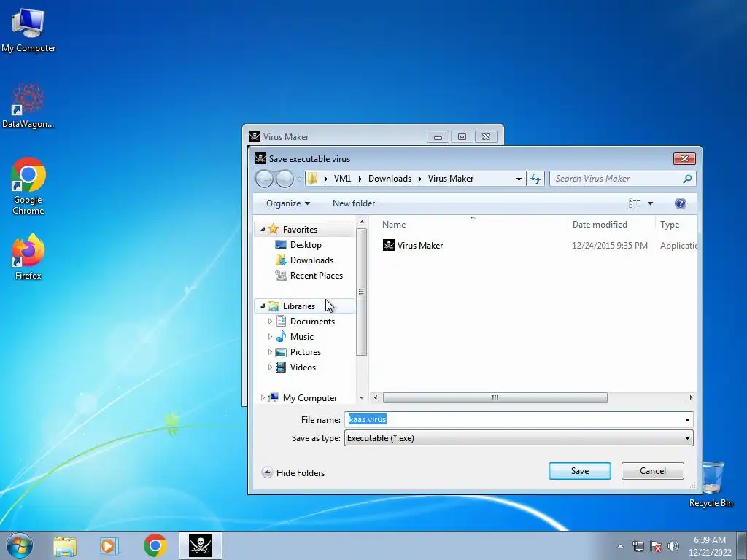
Task: Open the view options dropdown arrow
Action: click(x=650, y=203)
